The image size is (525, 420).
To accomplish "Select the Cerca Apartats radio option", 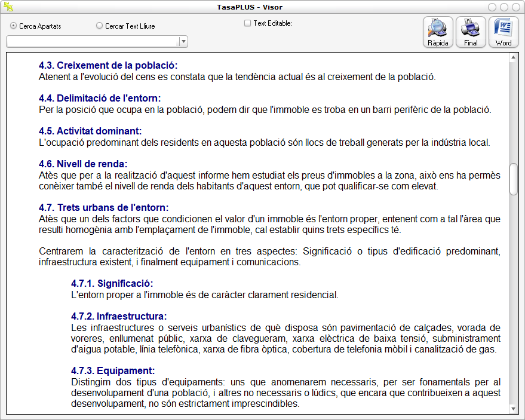I will (x=14, y=26).
